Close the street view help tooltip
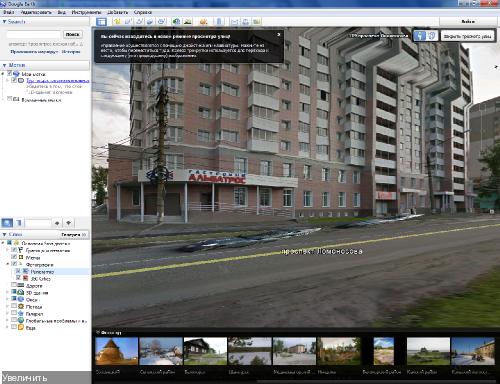 coord(279,34)
